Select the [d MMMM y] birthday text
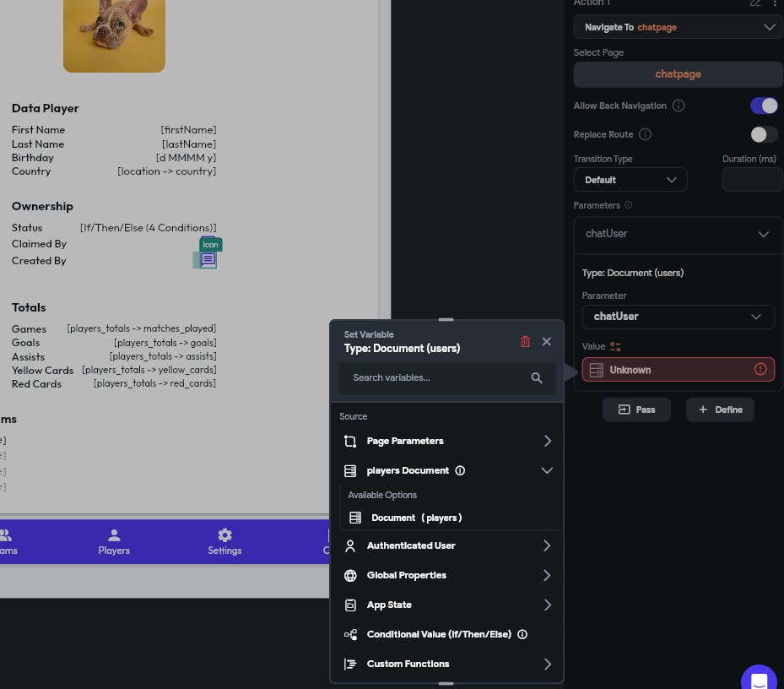The image size is (784, 689). [x=186, y=158]
